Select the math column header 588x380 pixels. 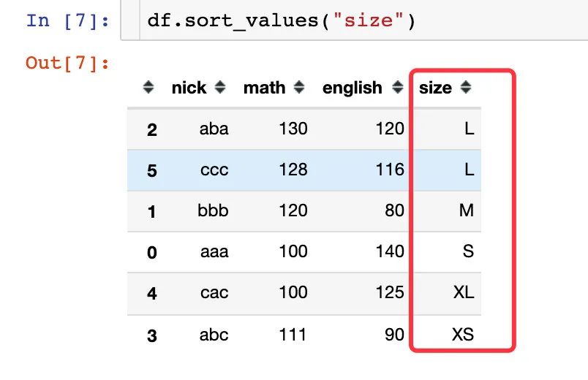click(264, 88)
